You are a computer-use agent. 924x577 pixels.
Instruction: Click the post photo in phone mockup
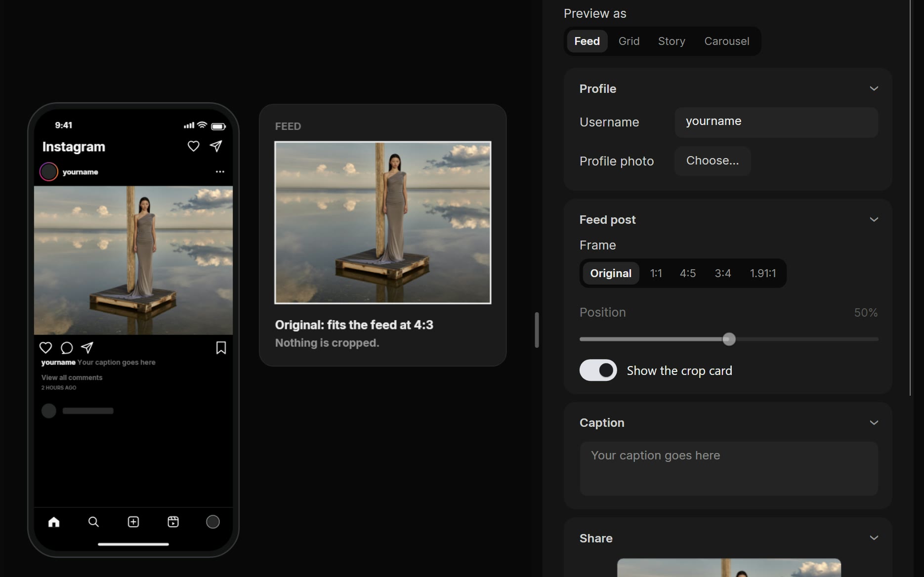133,260
